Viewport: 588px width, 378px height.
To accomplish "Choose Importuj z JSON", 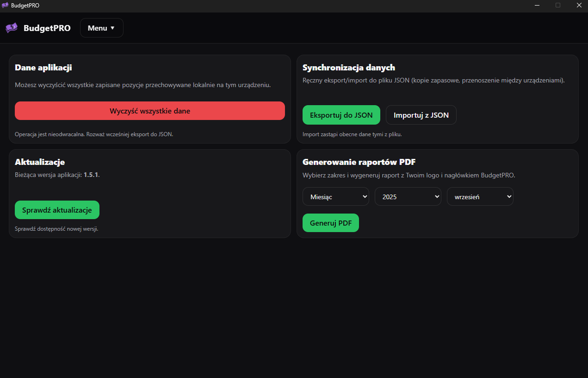I will [x=421, y=115].
